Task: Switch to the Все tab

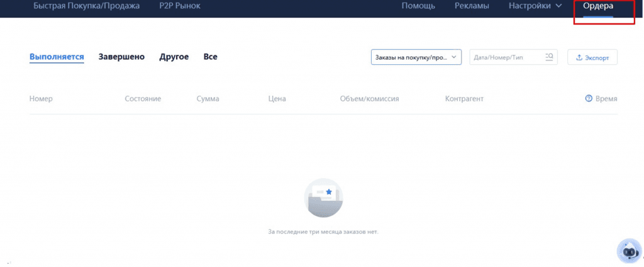Action: pyautogui.click(x=210, y=57)
